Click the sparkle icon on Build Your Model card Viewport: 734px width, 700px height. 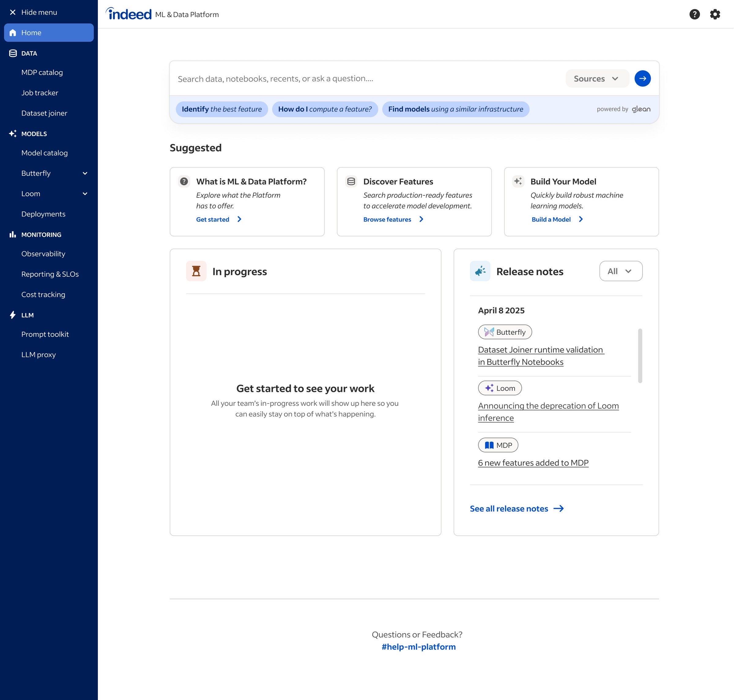pos(518,181)
